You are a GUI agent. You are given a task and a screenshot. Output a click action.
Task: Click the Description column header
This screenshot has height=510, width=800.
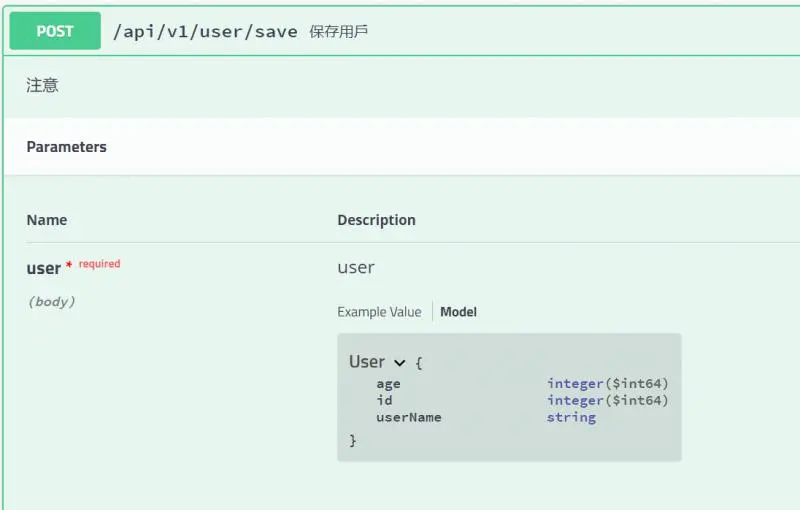[x=376, y=220]
